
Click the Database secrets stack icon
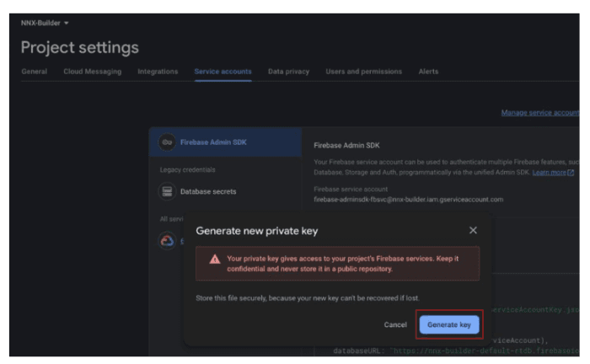tap(167, 191)
